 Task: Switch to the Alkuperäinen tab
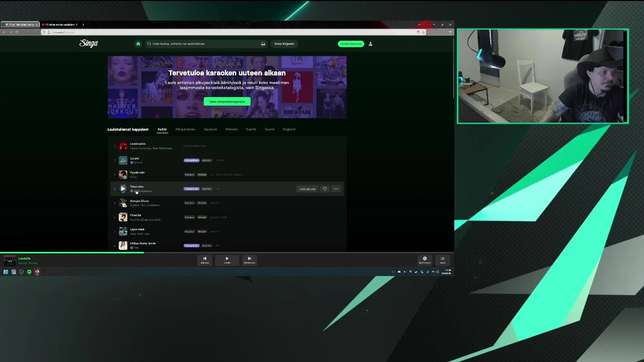point(185,129)
